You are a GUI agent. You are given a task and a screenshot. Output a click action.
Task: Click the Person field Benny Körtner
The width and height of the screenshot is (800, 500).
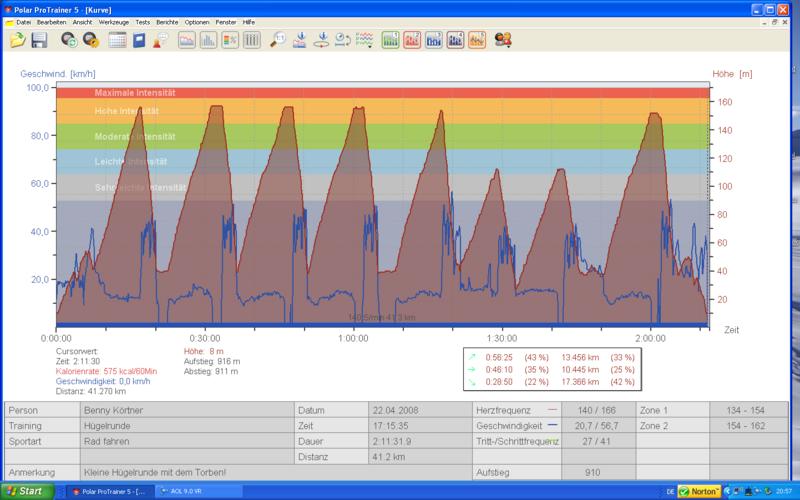click(187, 410)
